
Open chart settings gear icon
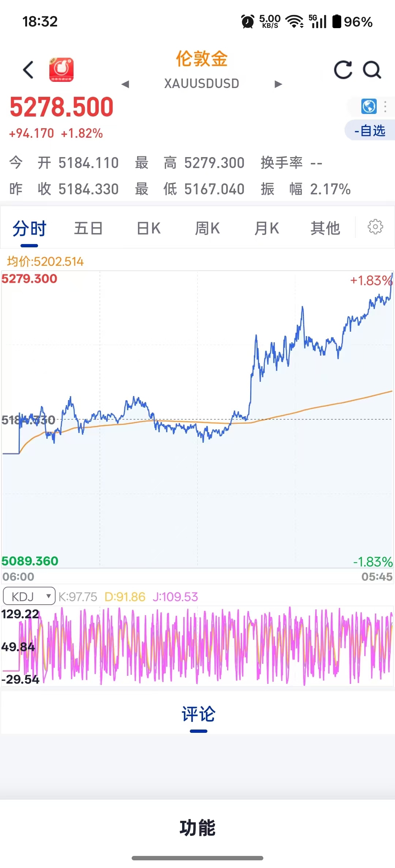pyautogui.click(x=375, y=227)
